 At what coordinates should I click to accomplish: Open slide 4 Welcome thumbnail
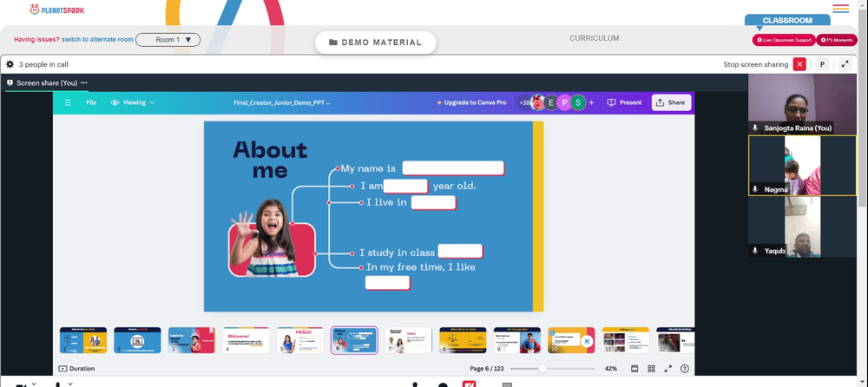pyautogui.click(x=246, y=340)
